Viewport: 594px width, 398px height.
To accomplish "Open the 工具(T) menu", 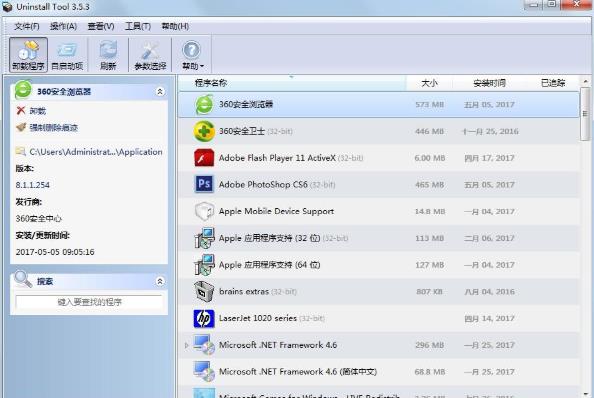I will coord(138,26).
